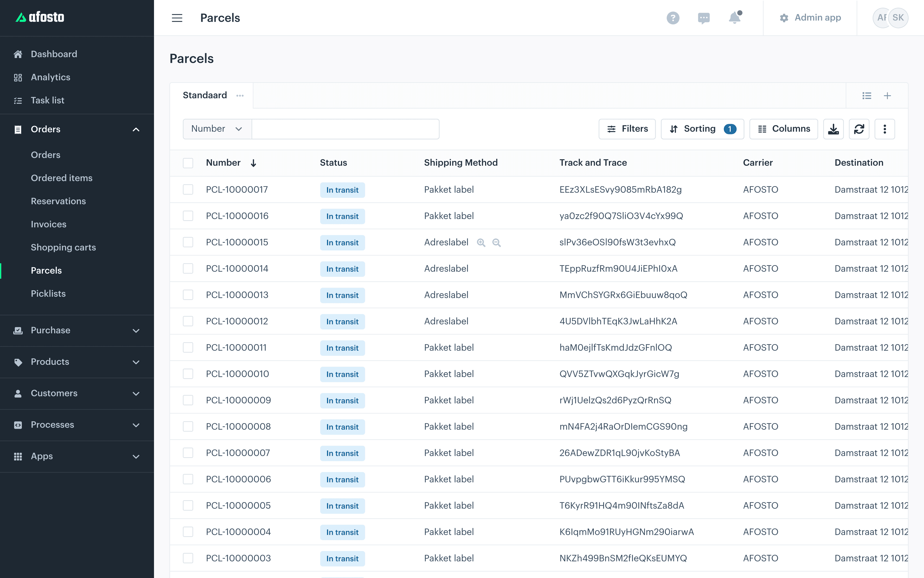The height and width of the screenshot is (578, 924).
Task: Open the views list icon
Action: [867, 96]
